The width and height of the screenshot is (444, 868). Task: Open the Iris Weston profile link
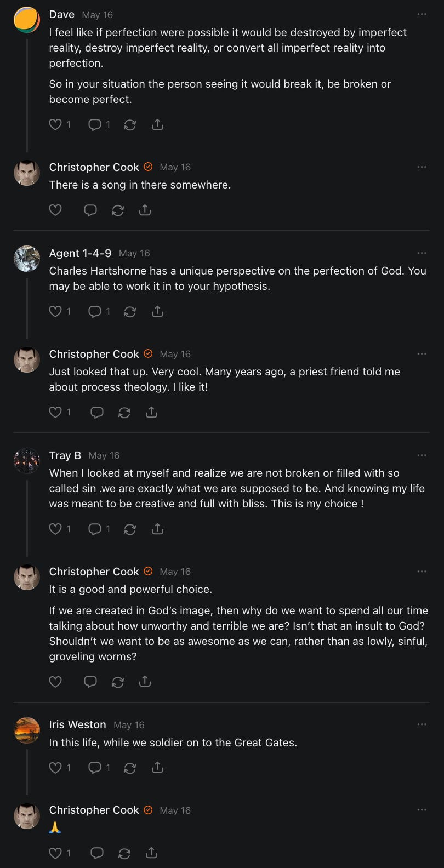pos(77,724)
